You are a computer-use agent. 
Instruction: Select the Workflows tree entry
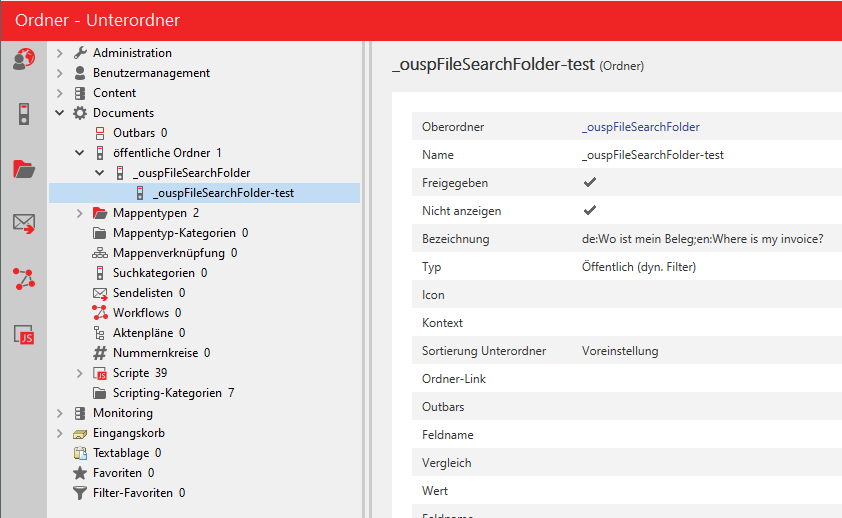(147, 313)
